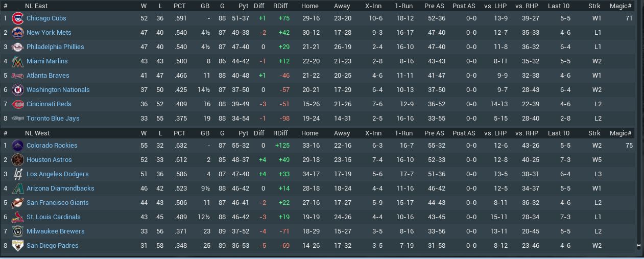Click the Milwaukee Brewers logo icon
Screen dimensions: 644x259
click(x=17, y=231)
